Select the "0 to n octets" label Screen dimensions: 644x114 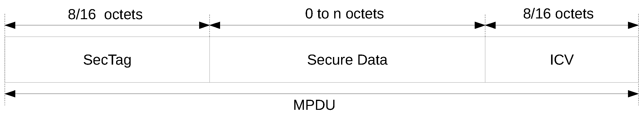[344, 14]
